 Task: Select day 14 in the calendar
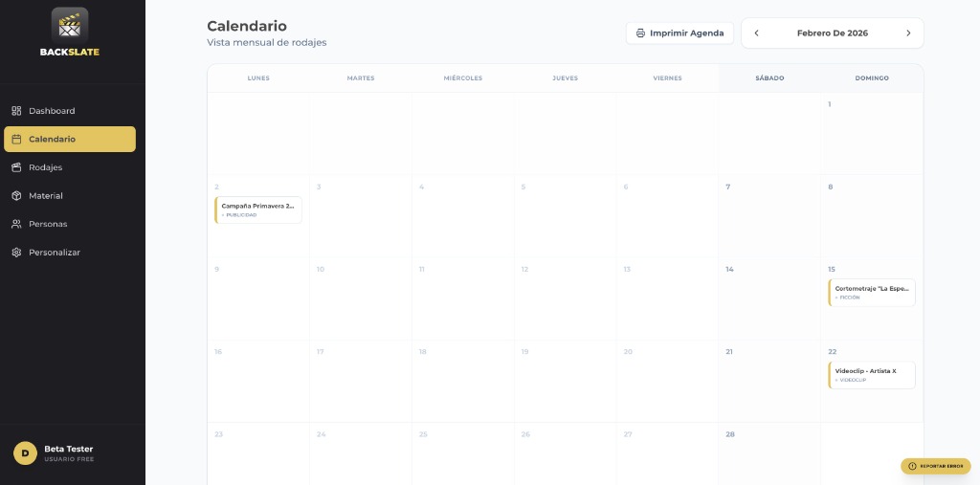point(729,270)
